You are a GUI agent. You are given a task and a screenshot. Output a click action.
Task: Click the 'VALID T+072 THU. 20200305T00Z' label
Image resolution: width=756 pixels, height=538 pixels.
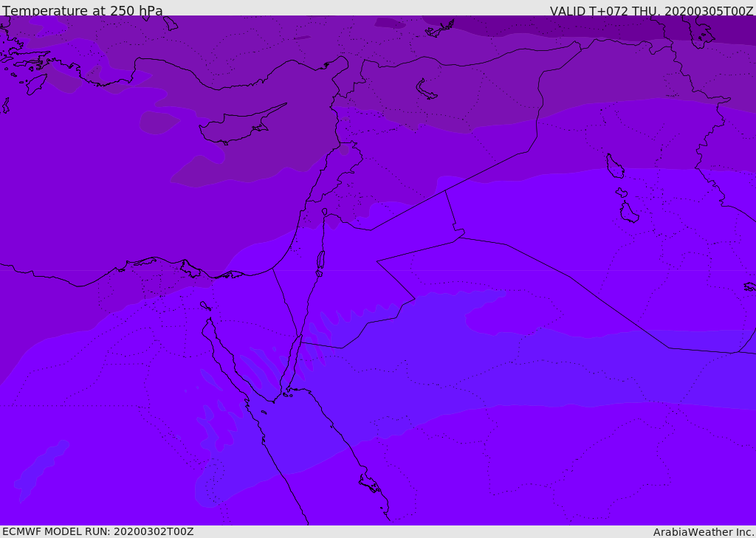click(651, 10)
